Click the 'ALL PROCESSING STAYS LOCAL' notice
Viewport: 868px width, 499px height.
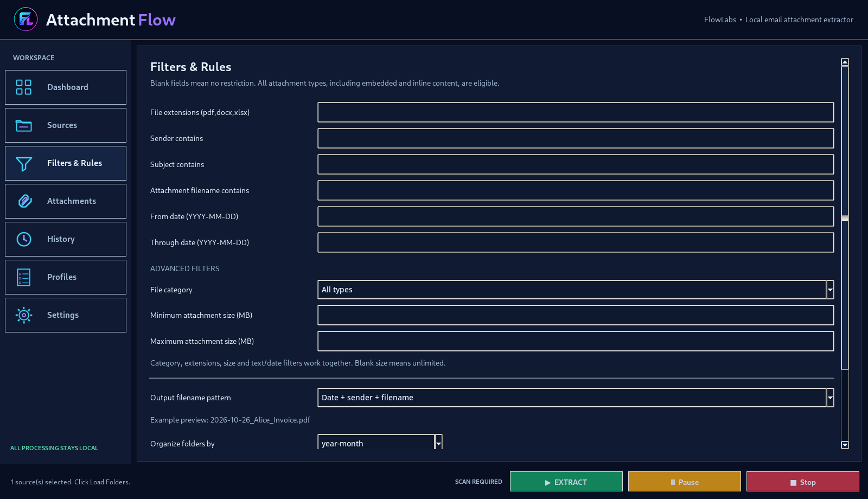(x=54, y=448)
